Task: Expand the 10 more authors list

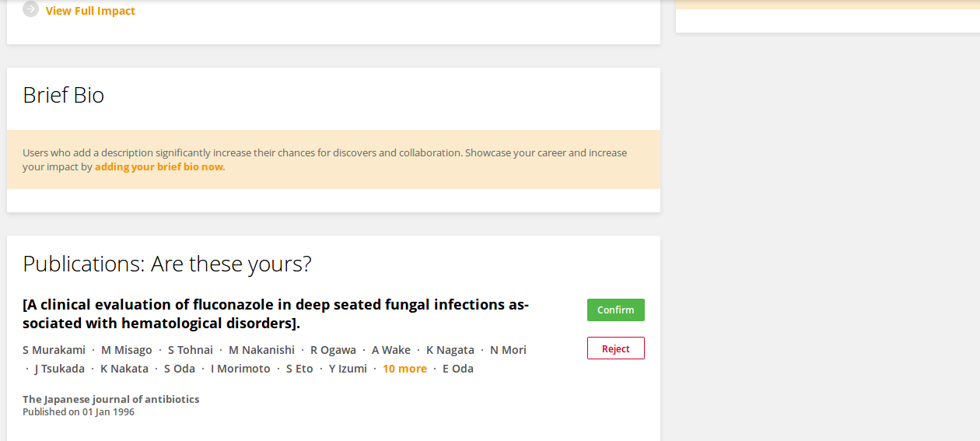Action: coord(404,369)
